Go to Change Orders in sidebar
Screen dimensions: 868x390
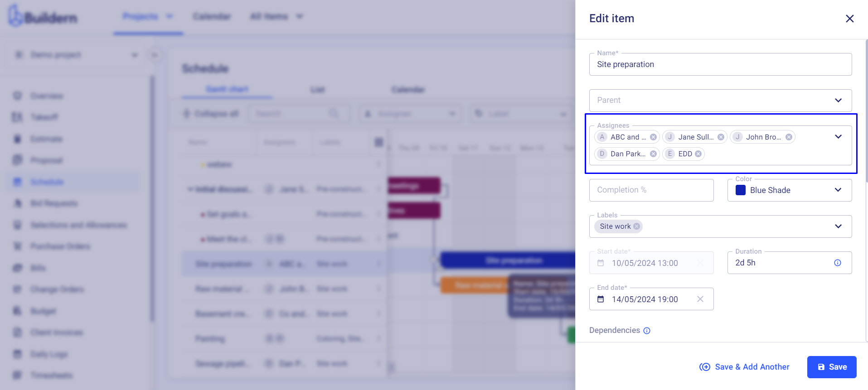point(57,289)
